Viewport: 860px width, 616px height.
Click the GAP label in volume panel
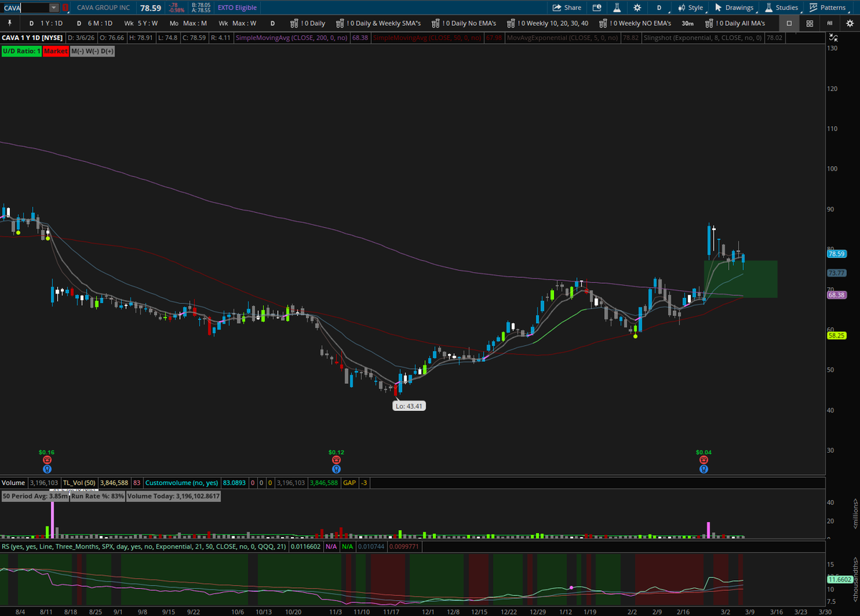pyautogui.click(x=349, y=483)
